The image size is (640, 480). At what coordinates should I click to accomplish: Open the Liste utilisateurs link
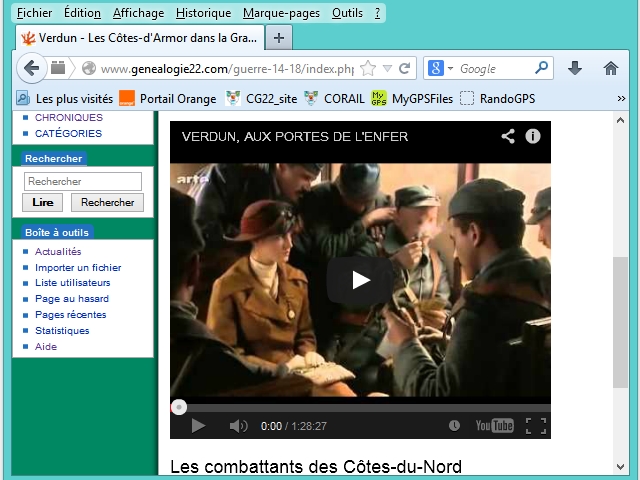click(73, 282)
